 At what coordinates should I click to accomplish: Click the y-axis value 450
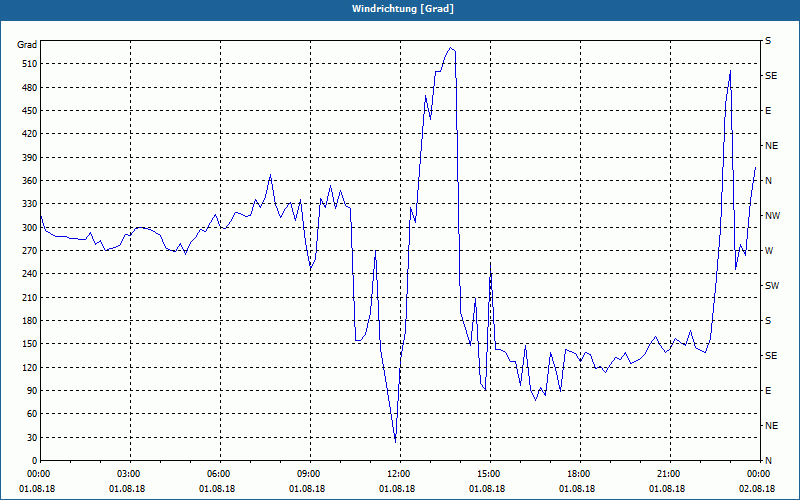pos(30,111)
